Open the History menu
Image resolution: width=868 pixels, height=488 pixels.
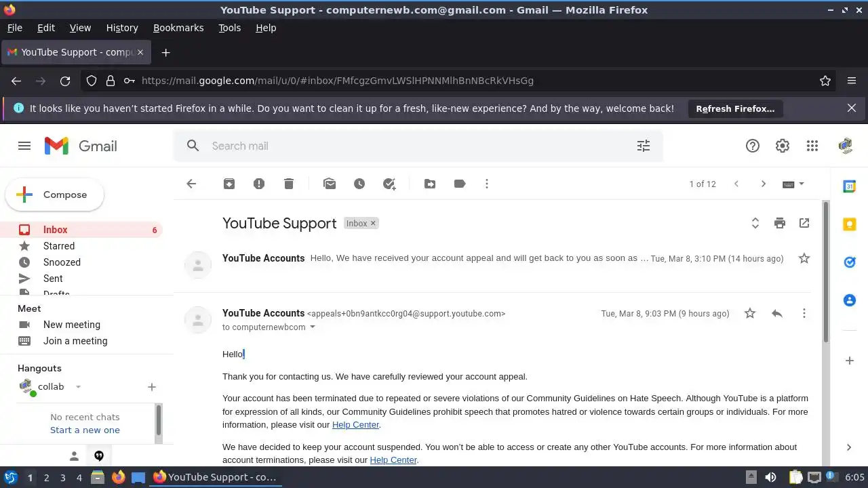click(122, 28)
